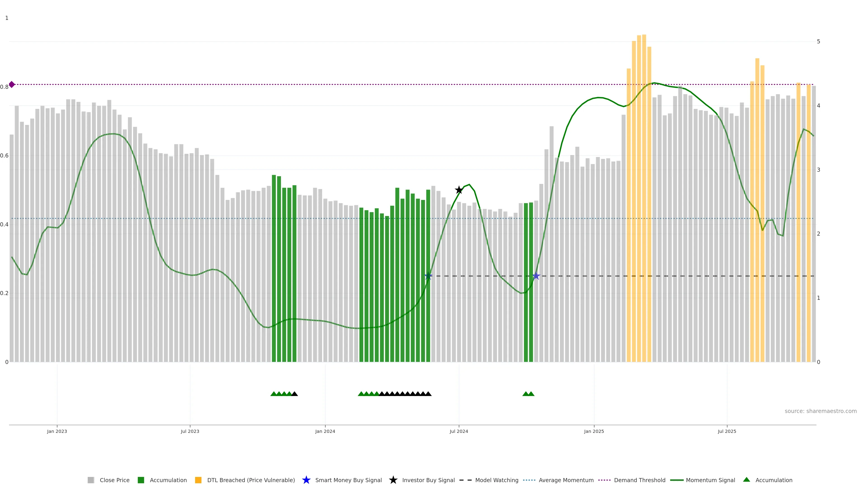868x488 pixels.
Task: Click the black Investor Buy Signal star
Action: (x=459, y=190)
